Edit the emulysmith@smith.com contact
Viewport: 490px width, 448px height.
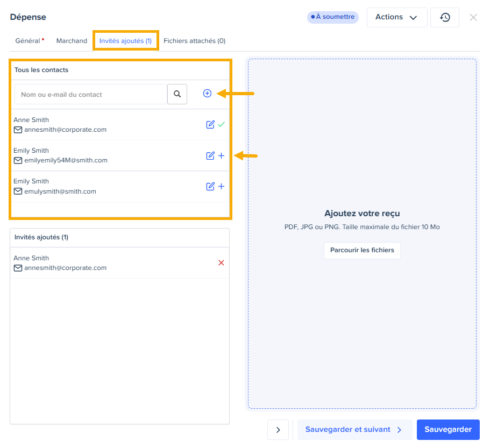[210, 187]
